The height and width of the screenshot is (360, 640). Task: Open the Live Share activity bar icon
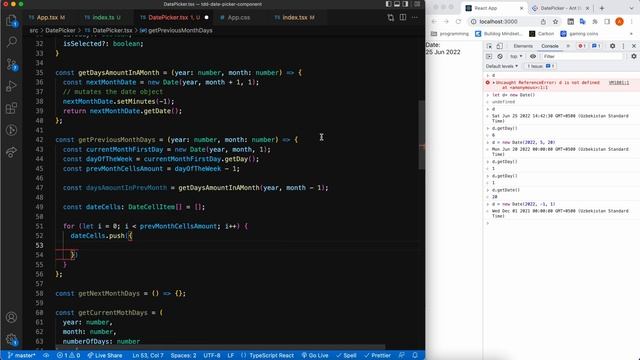(11, 152)
